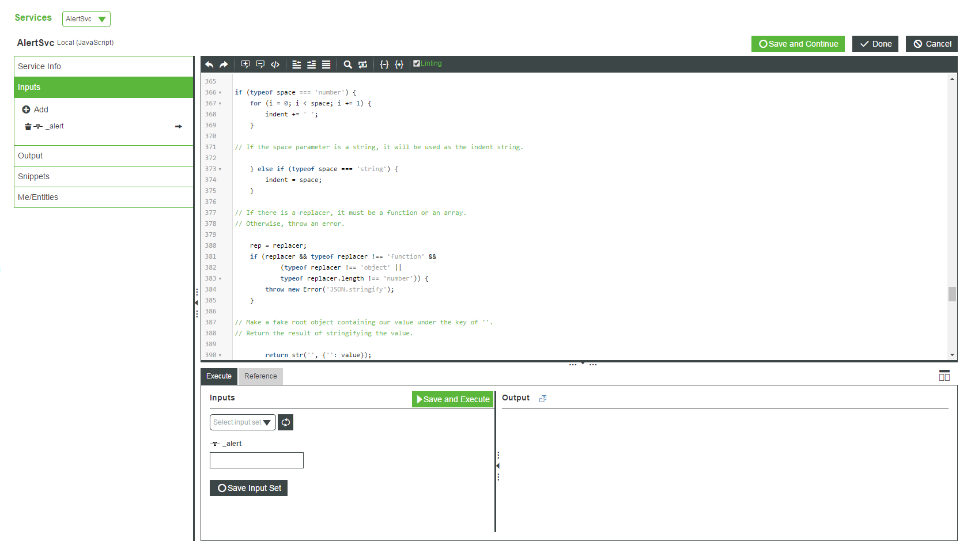Viewport: 971px width, 560px height.
Task: Cancel editing the service
Action: point(932,44)
